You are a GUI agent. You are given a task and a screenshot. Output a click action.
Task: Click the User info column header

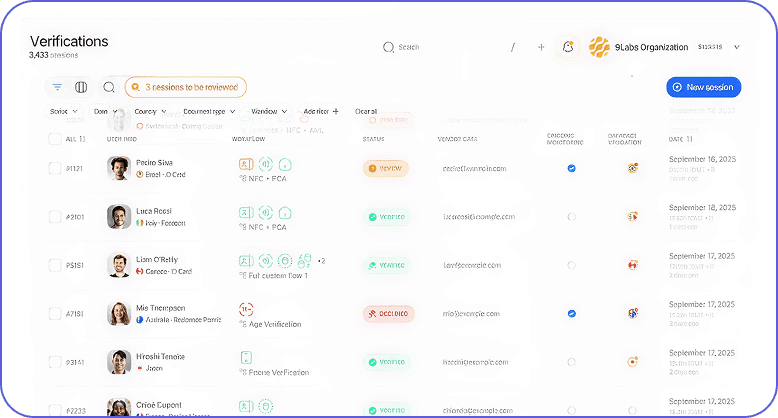122,139
